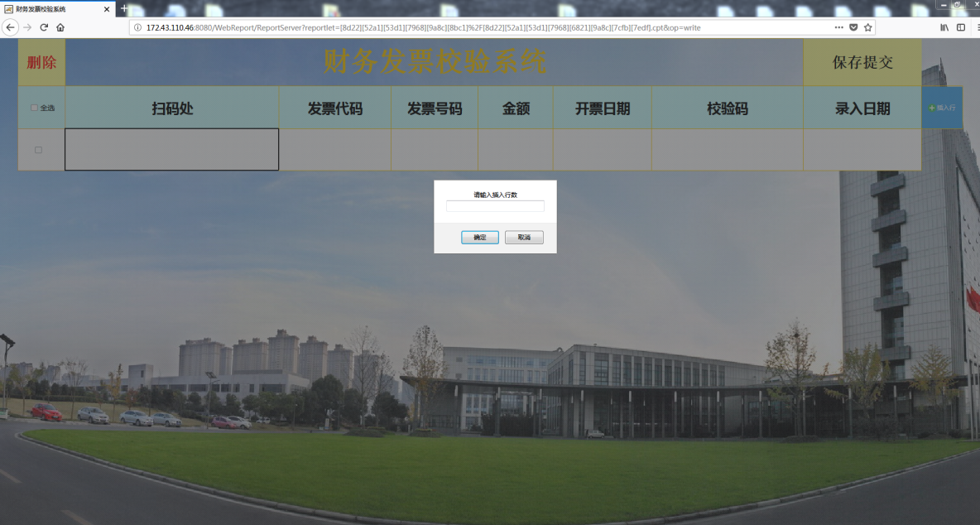This screenshot has width=980, height=525.
Task: Click the 发票代码 column header
Action: coord(335,108)
